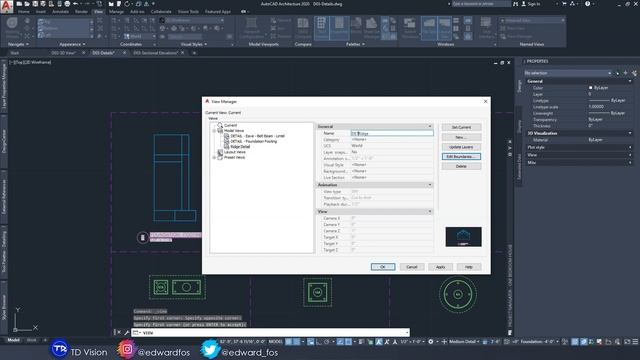Expand the Preset Views tree node

click(214, 157)
